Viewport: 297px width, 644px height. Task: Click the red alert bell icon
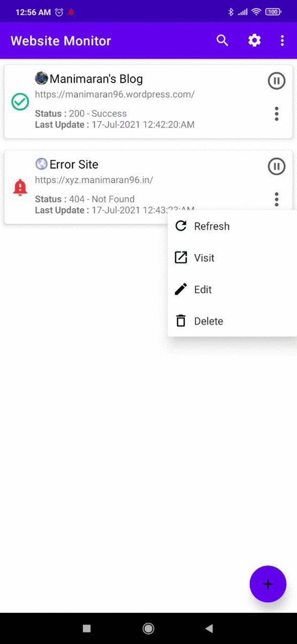point(20,187)
